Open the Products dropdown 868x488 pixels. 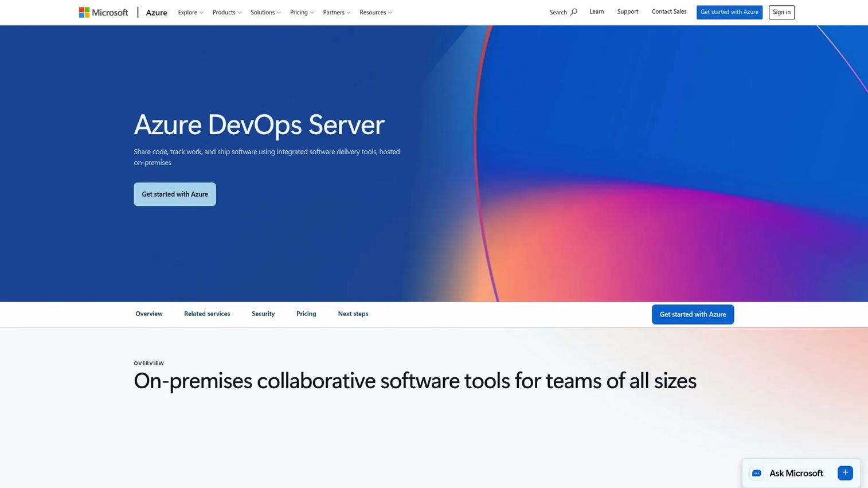coord(226,12)
